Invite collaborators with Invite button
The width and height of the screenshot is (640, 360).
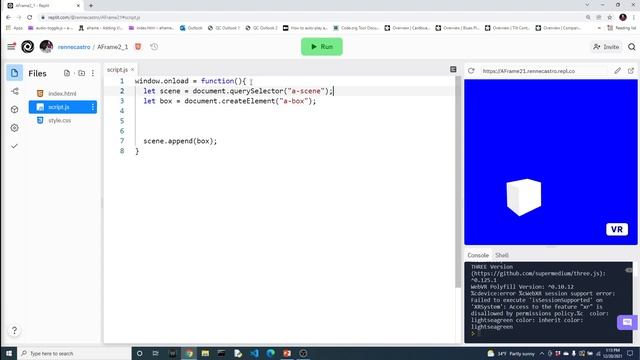(x=606, y=47)
